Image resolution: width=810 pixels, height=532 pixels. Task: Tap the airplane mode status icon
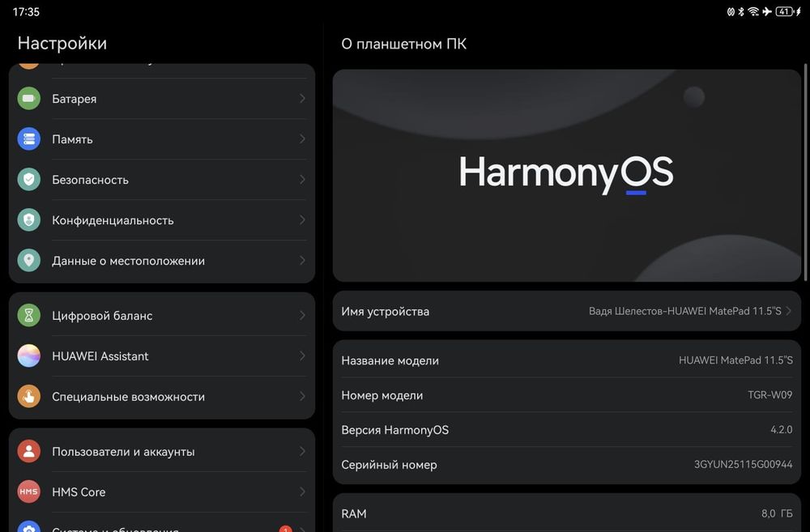coord(767,11)
